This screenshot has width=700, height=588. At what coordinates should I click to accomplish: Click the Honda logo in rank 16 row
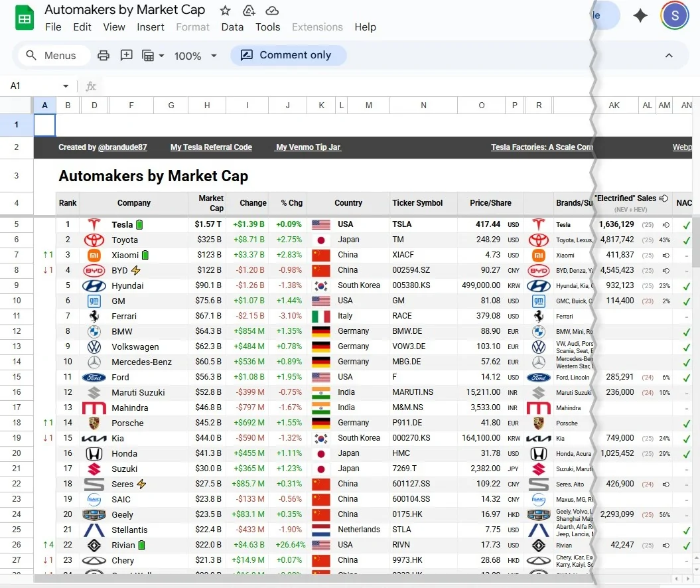point(94,454)
